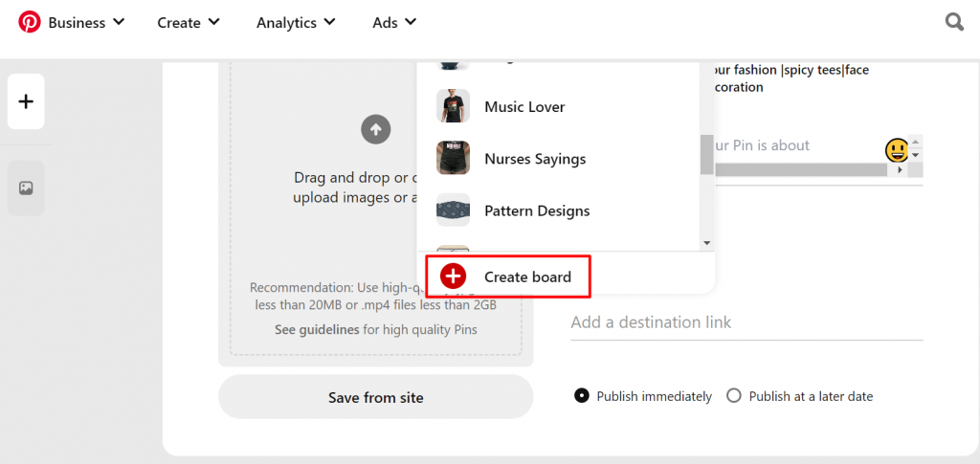The image size is (980, 464).
Task: Click the Pinterest logo icon
Action: pos(30,22)
